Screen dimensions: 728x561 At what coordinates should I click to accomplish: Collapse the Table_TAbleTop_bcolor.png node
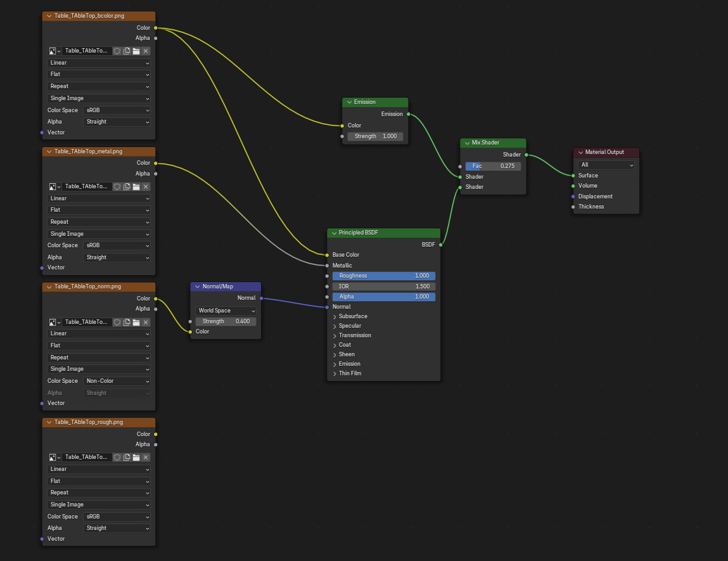pyautogui.click(x=49, y=16)
